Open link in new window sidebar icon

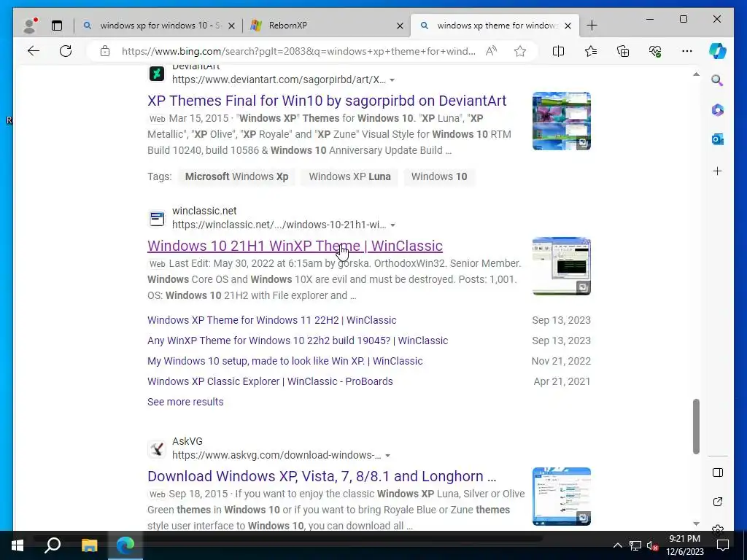click(x=718, y=502)
